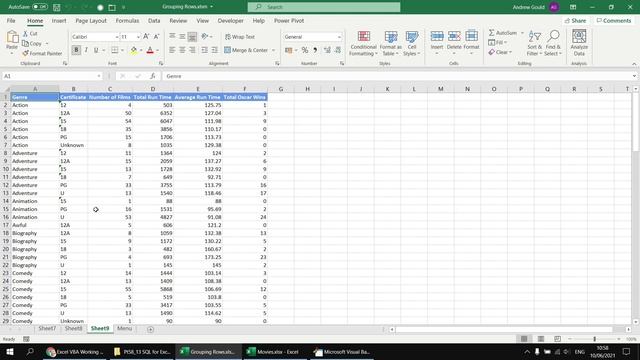Switch to the Data tab

click(154, 21)
